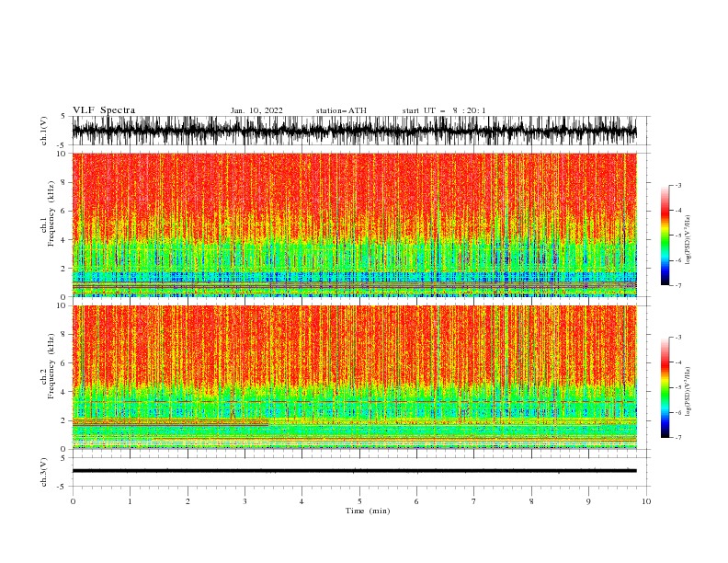Click the ch.2 spectrogram color scale bar
The height and width of the screenshot is (563, 728).
tap(665, 387)
